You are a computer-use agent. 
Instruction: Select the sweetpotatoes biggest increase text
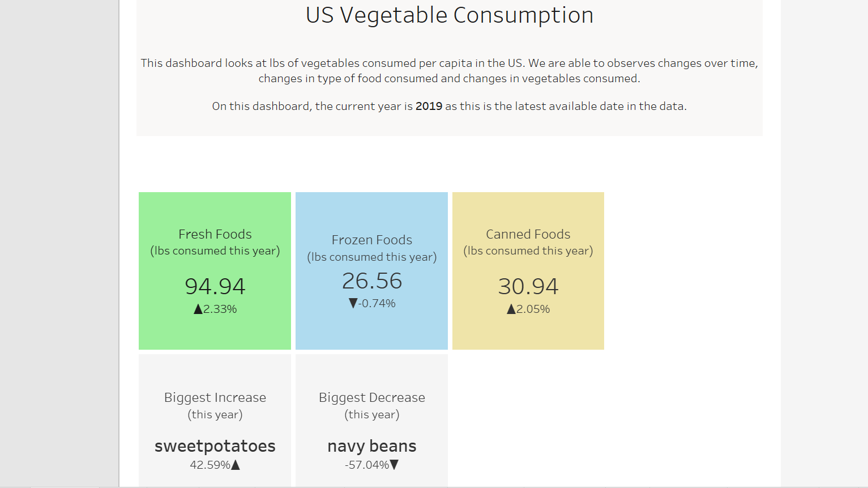(x=215, y=447)
